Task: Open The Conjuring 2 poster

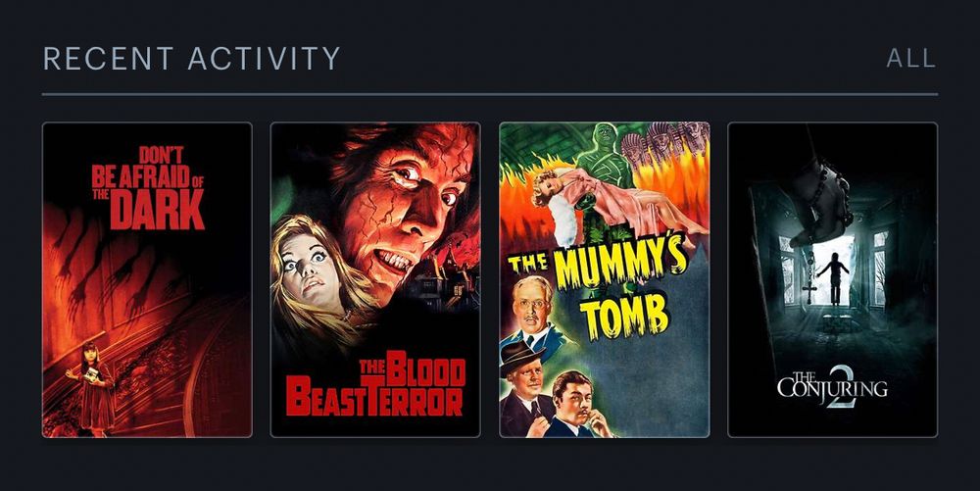Action: (832, 280)
